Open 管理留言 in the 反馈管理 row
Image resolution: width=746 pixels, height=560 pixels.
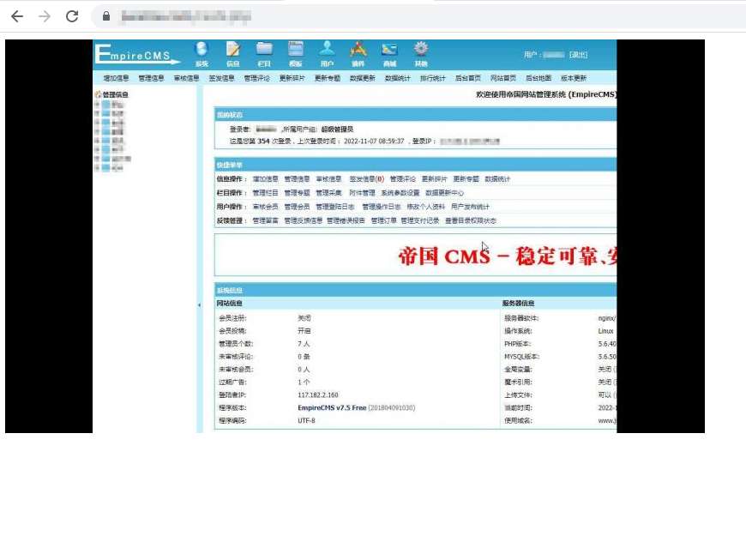[266, 220]
